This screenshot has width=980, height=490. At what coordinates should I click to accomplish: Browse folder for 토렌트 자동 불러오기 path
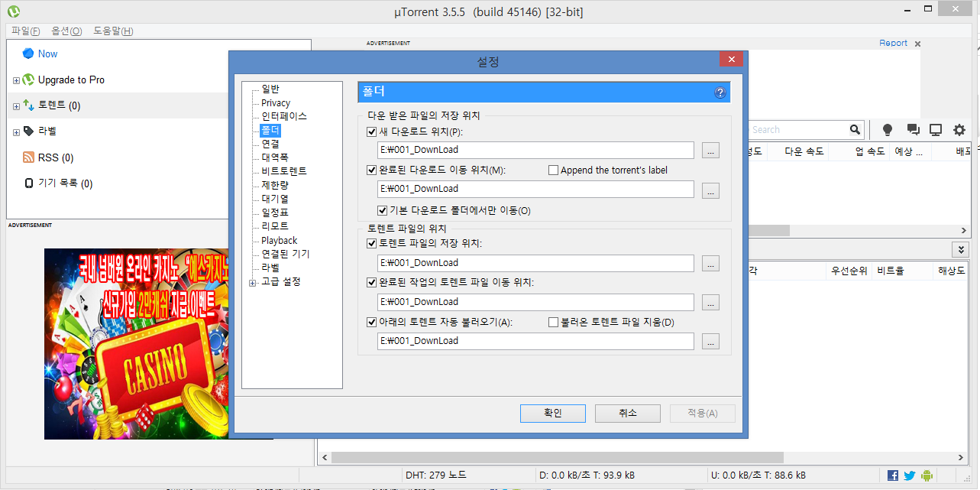[x=711, y=341]
